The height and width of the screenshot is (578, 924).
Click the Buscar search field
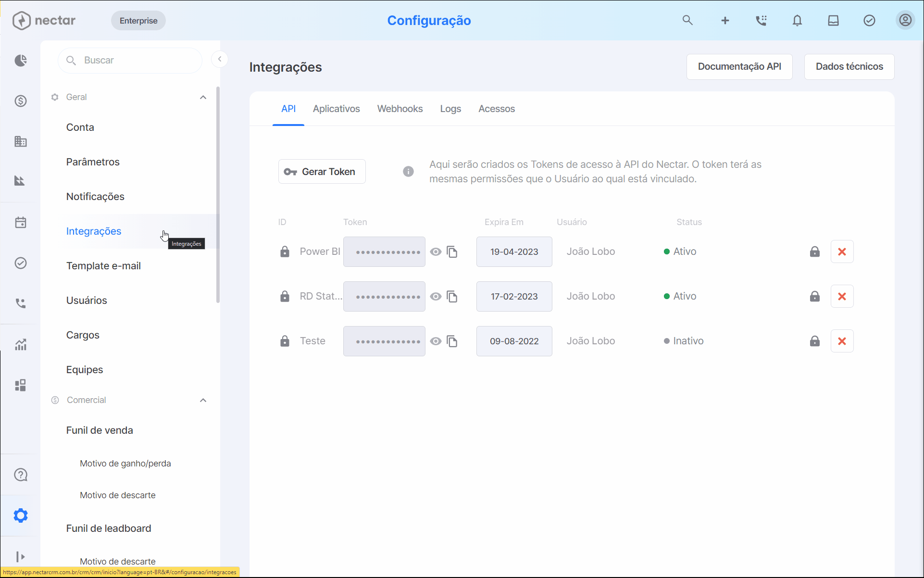tap(130, 60)
